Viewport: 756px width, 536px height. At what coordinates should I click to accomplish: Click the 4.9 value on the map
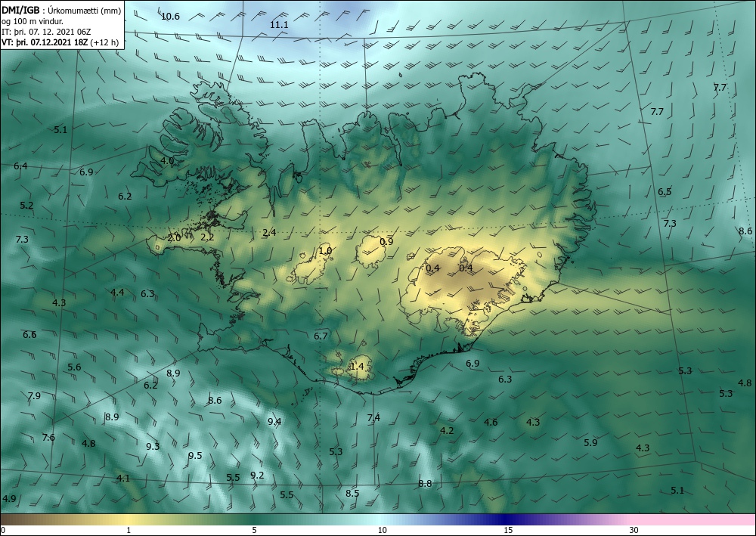tap(9, 498)
